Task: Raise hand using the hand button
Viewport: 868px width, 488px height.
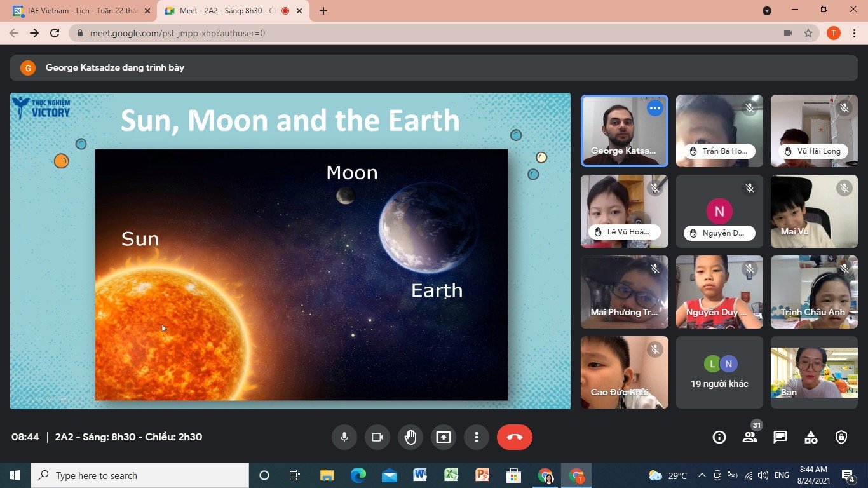Action: 410,437
